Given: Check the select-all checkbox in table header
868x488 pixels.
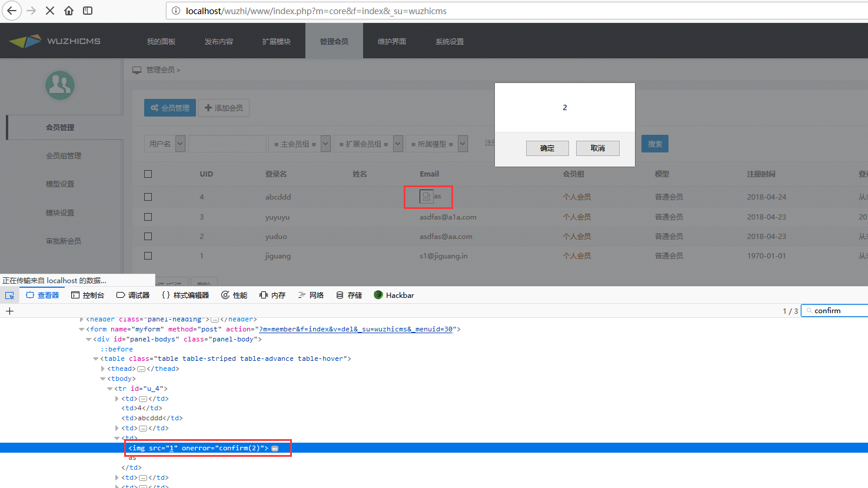Looking at the screenshot, I should tap(148, 173).
